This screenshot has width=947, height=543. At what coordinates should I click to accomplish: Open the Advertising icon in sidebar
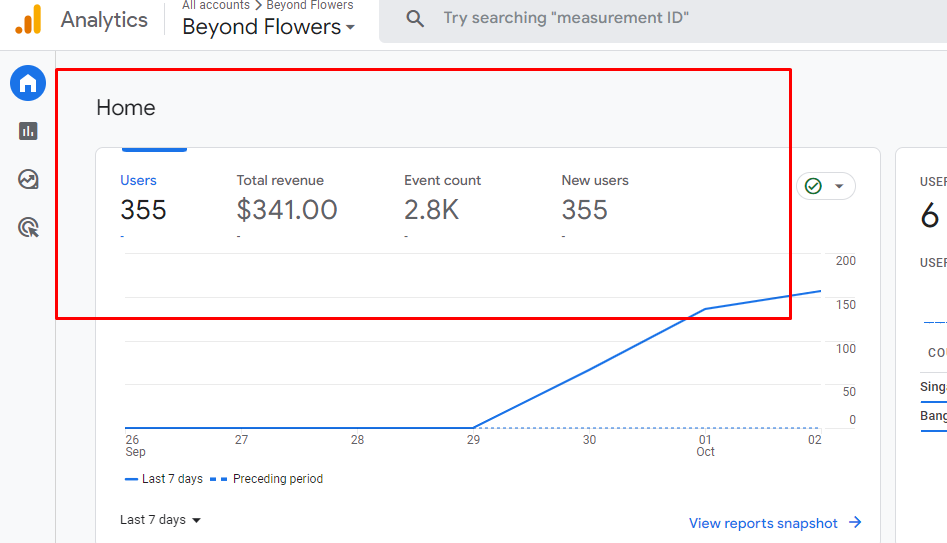[x=28, y=228]
